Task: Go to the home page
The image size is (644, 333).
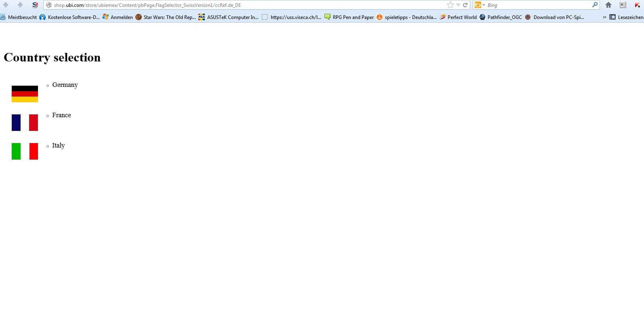Action: point(608,5)
